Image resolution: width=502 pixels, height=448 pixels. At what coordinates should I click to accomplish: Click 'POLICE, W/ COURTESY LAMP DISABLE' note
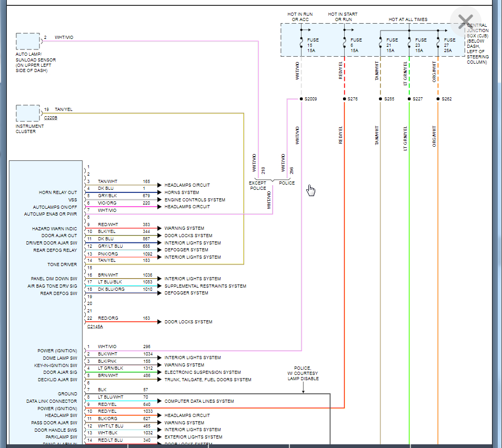(x=303, y=373)
